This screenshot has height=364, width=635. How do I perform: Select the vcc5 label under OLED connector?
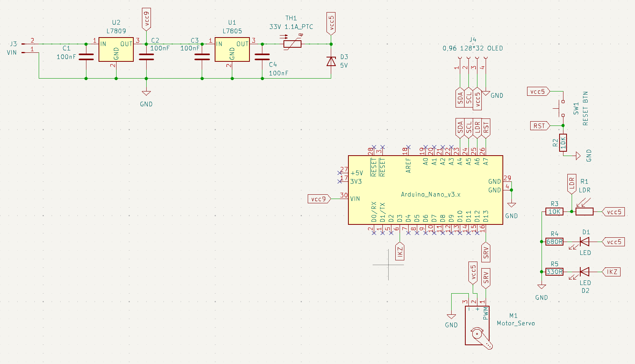[x=477, y=99]
